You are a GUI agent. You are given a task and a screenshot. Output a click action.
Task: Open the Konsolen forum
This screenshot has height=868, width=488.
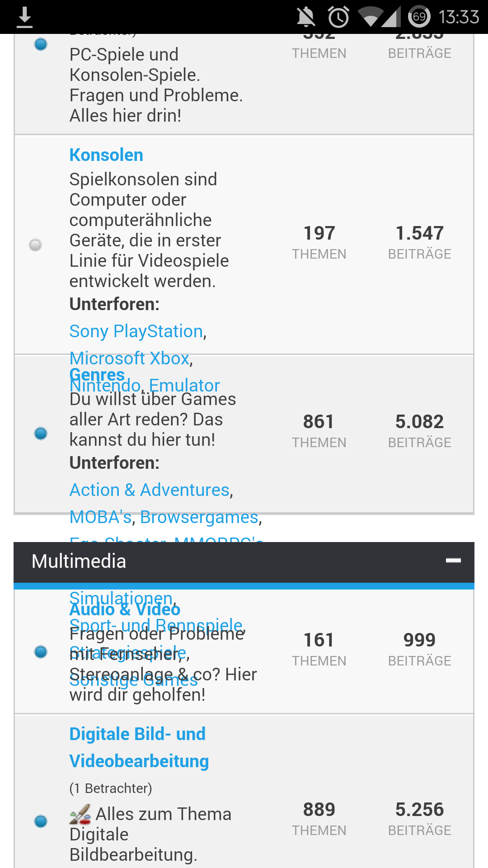click(x=106, y=155)
